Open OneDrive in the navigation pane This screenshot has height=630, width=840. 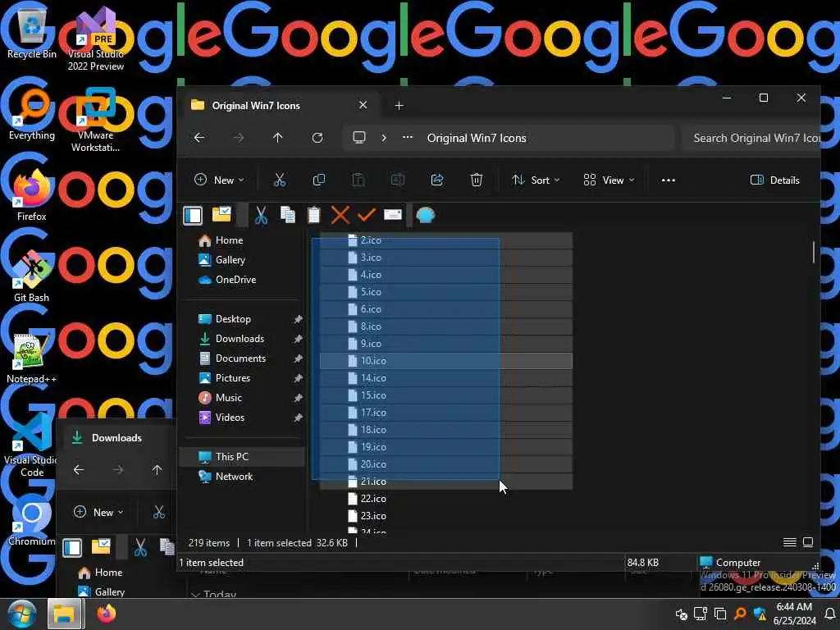pyautogui.click(x=235, y=280)
